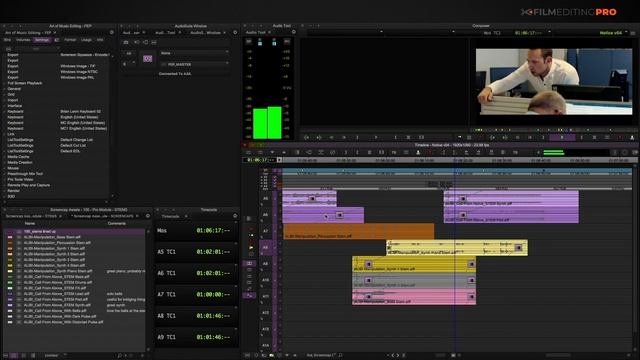
Task: Select the General setting row
Action: click(x=14, y=89)
